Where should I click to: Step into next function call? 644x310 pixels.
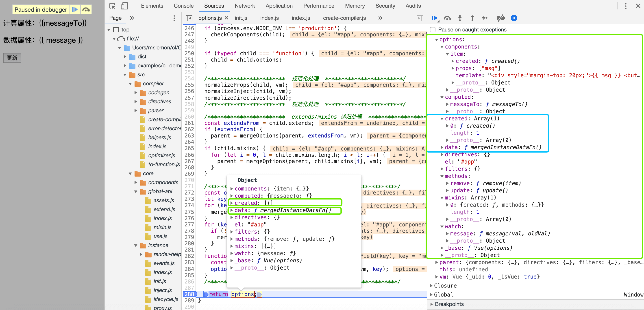pos(460,18)
